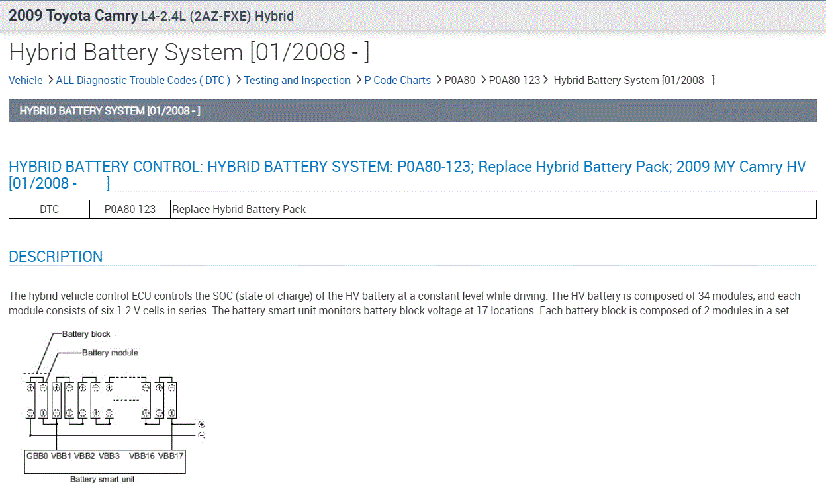Click chevron between P0A80 and P0A80-123

(x=483, y=80)
